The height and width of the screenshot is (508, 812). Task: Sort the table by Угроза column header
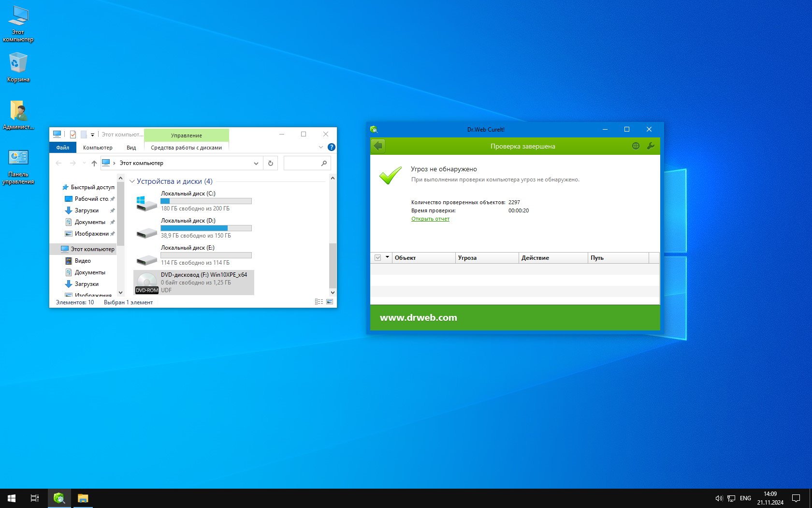[486, 258]
